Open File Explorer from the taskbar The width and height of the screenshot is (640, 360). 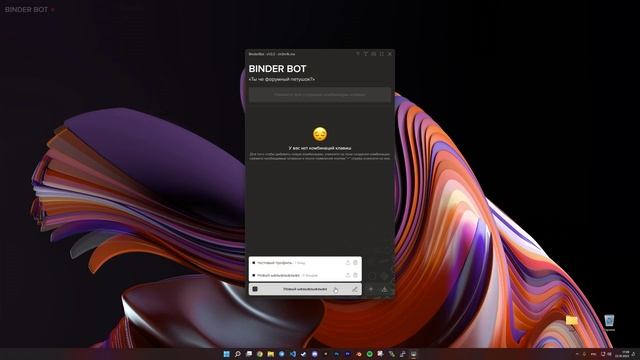pos(271,354)
